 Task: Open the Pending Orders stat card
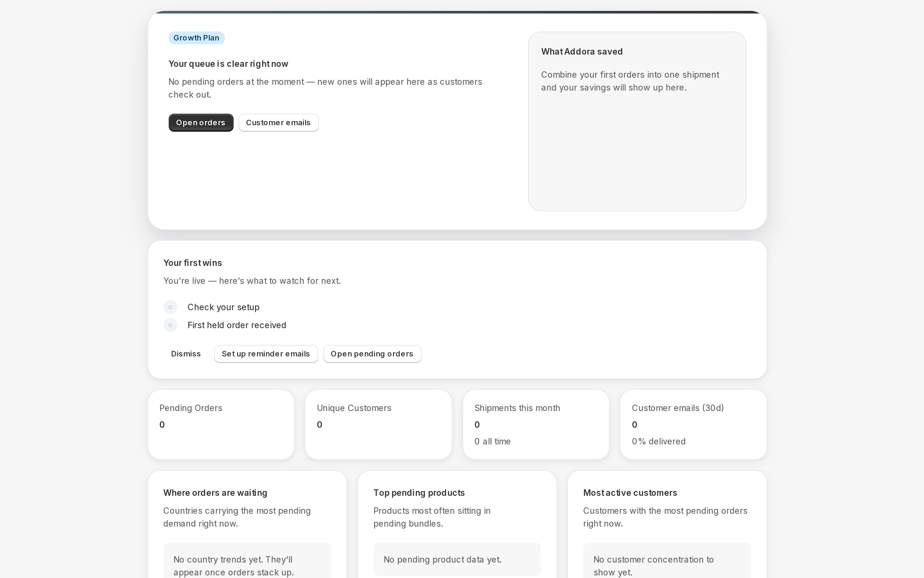click(x=221, y=425)
